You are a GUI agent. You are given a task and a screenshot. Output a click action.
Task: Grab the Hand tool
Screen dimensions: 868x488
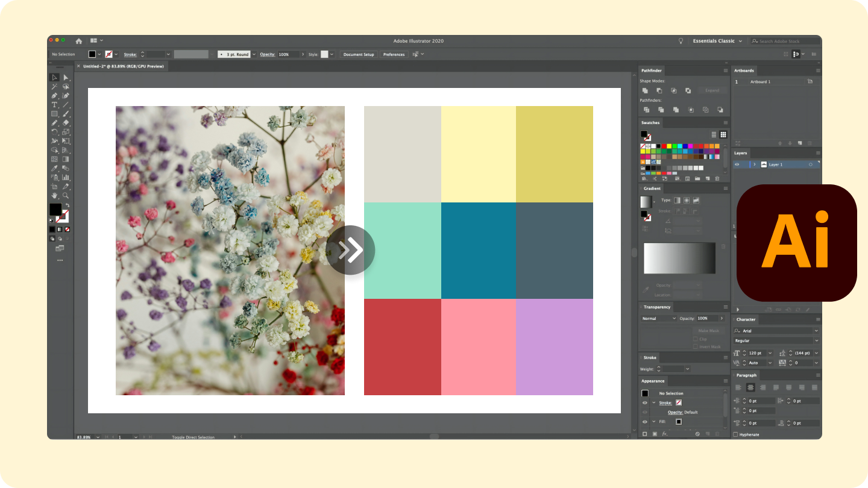[x=54, y=196]
